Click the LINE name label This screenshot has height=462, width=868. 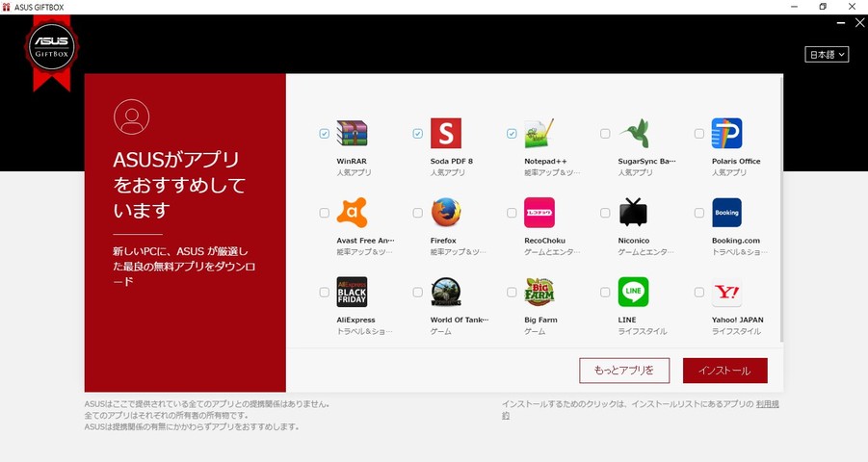point(627,320)
